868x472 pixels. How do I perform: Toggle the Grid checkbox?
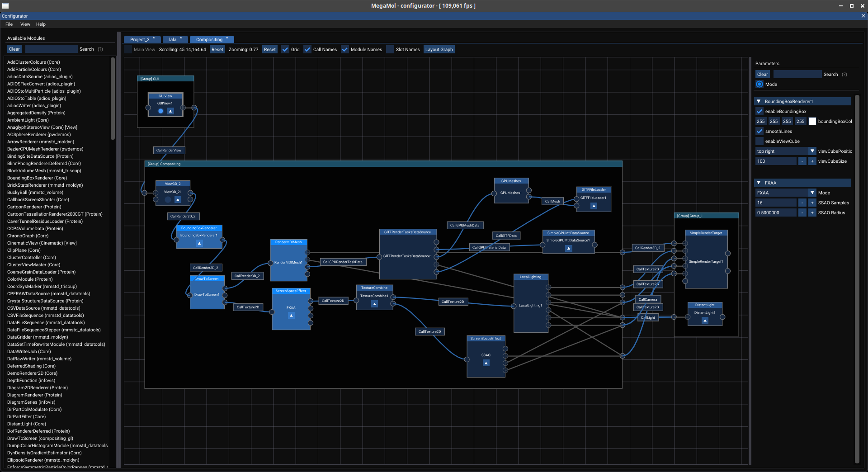[x=285, y=50]
